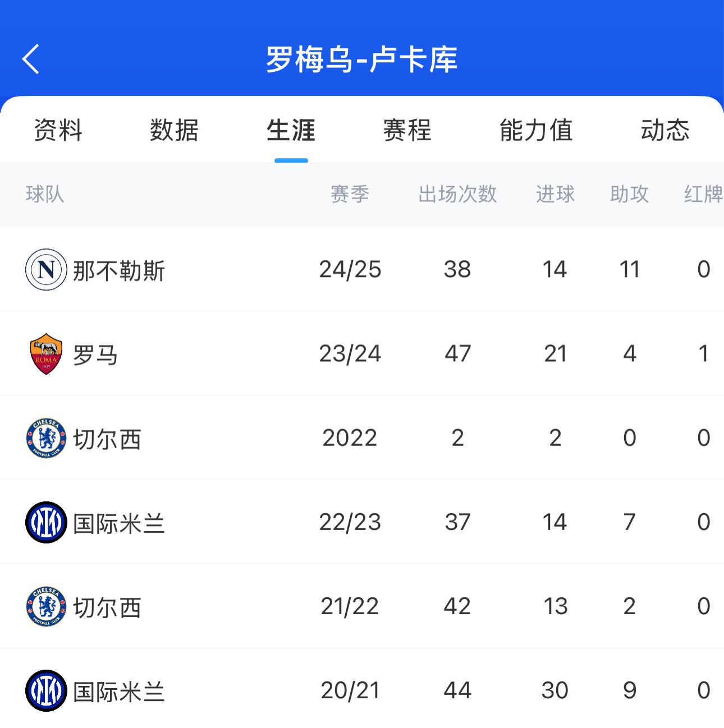Tap the 赛季 column header
This screenshot has width=724, height=728.
350,194
